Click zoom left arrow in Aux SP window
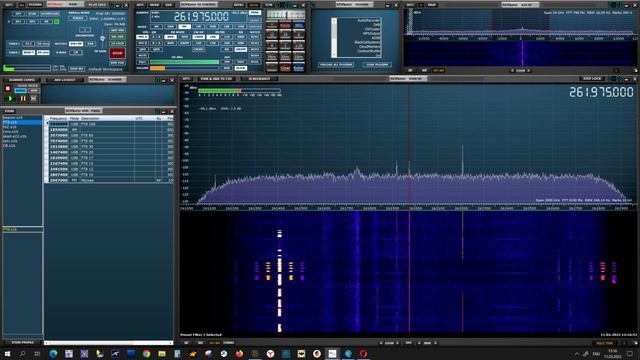640x360 pixels. (513, 70)
